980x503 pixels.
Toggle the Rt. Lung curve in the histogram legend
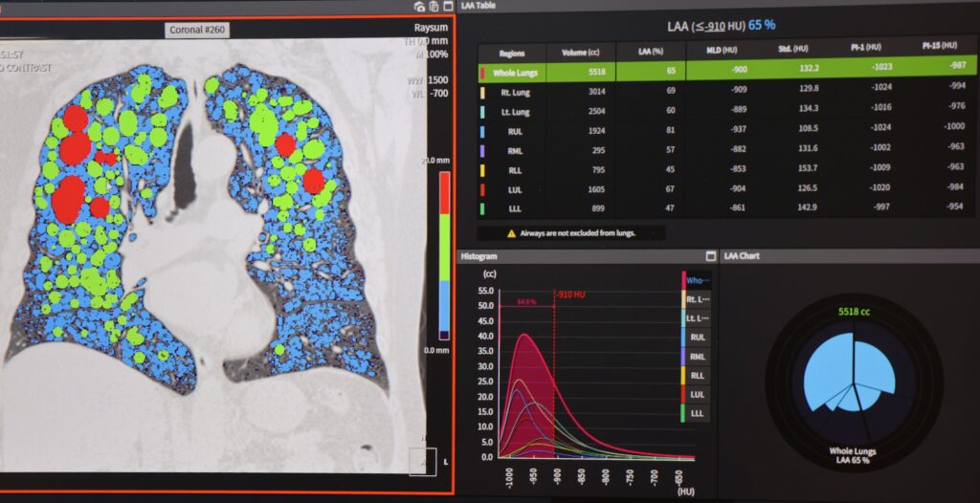coord(696,299)
